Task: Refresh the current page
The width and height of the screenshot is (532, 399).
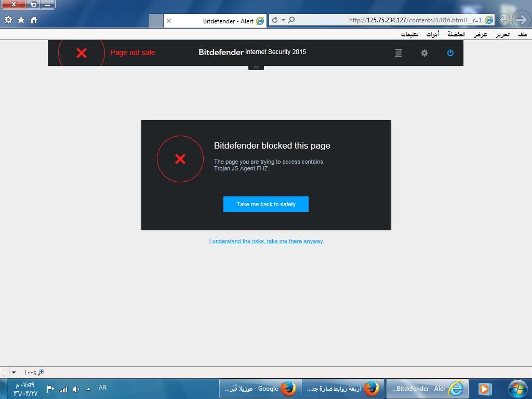Action: pos(275,20)
